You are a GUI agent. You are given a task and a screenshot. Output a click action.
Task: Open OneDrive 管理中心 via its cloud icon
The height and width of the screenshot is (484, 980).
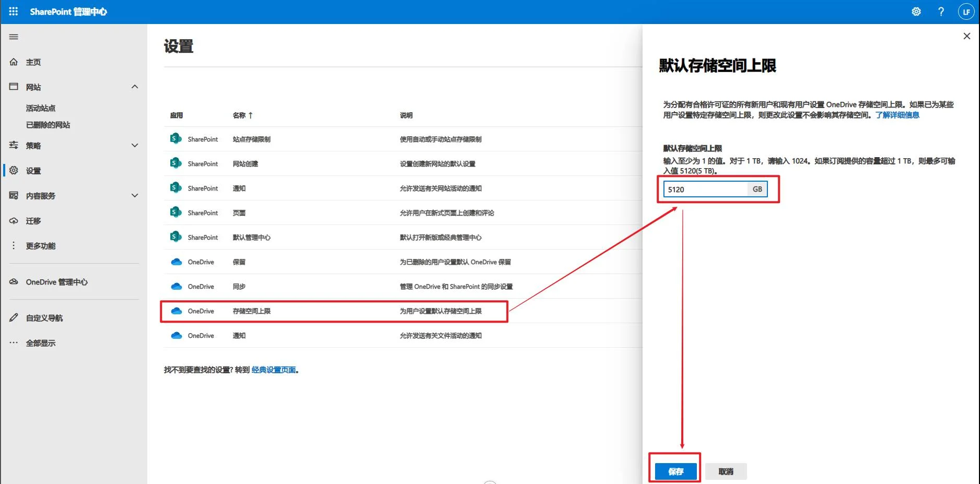click(x=14, y=281)
